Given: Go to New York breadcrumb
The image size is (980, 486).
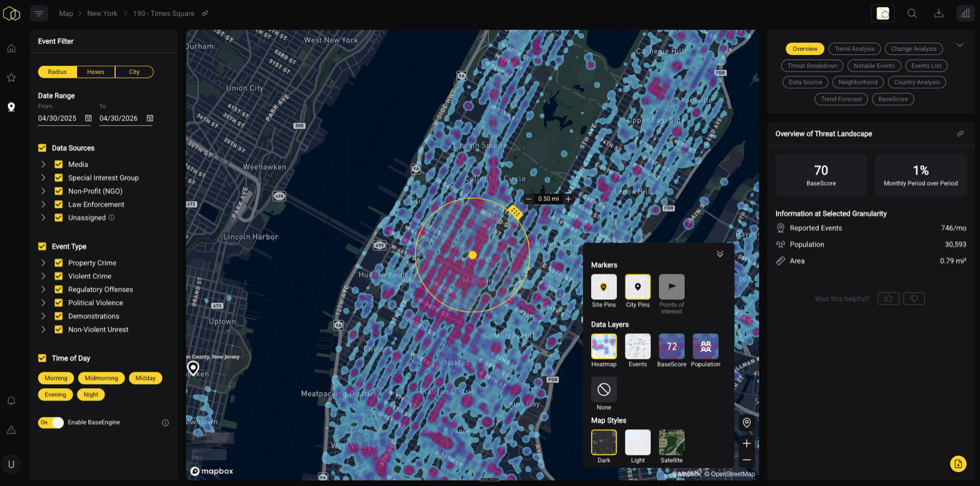Looking at the screenshot, I should coord(102,13).
